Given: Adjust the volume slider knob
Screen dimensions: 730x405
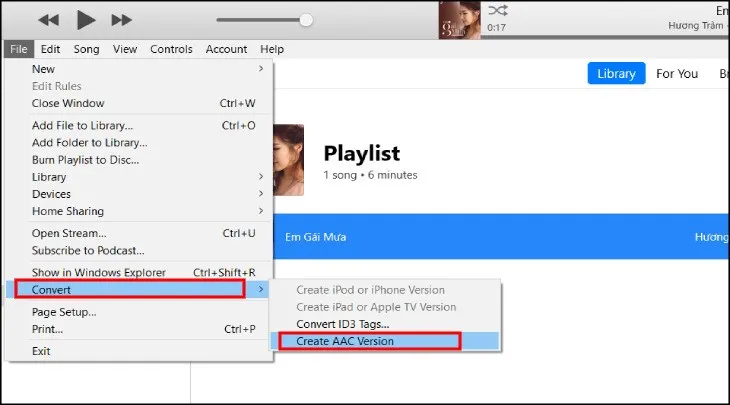Looking at the screenshot, I should click(x=306, y=19).
